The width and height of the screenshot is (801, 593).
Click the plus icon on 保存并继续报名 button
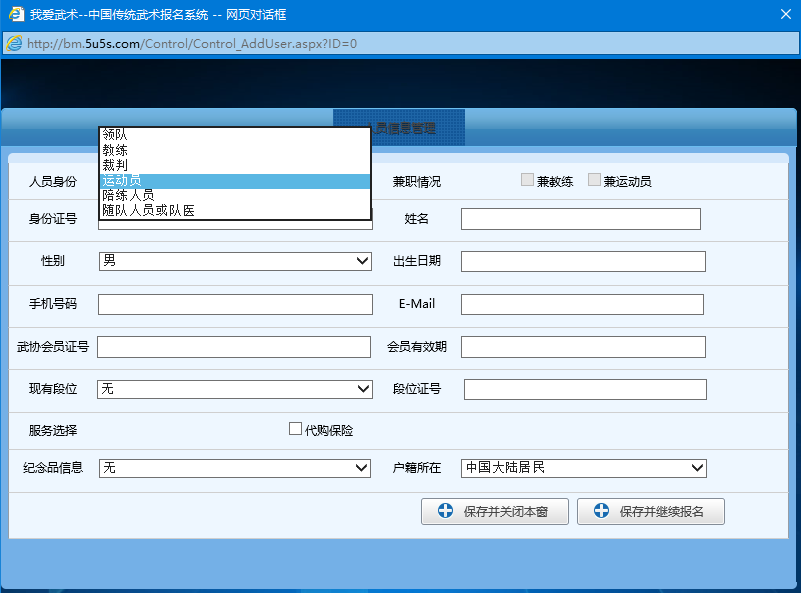point(600,511)
